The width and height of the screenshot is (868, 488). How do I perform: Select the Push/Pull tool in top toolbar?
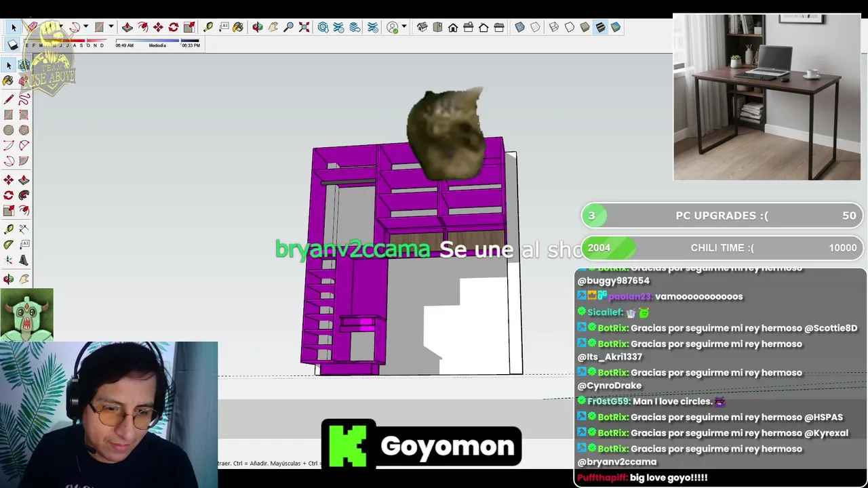[127, 27]
